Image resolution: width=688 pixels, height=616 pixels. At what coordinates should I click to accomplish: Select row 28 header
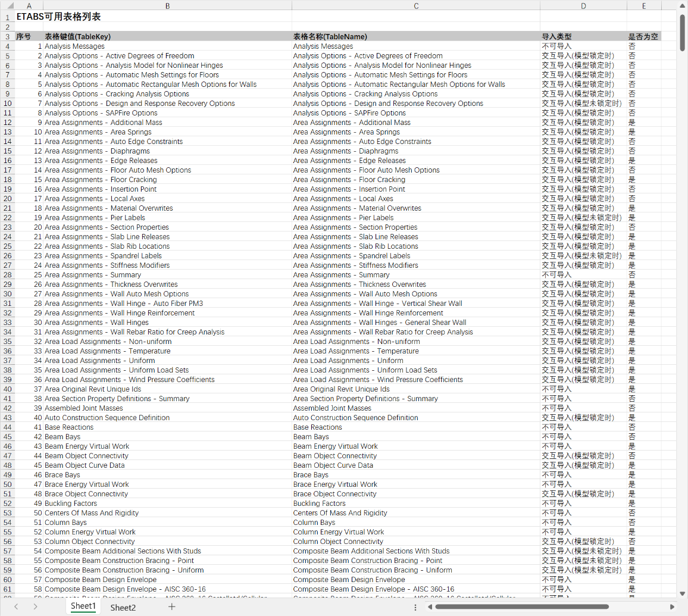pos(8,274)
